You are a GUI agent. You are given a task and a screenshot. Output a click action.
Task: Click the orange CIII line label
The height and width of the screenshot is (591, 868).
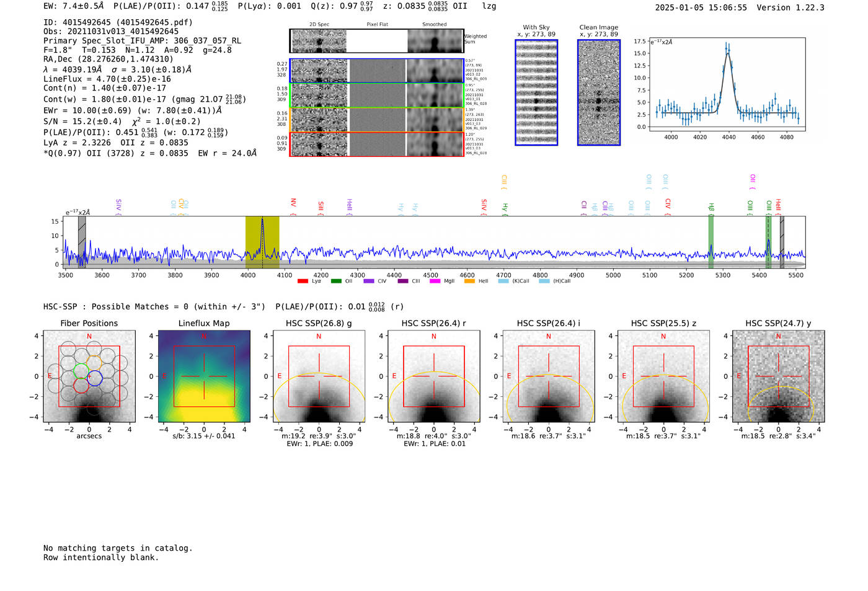[504, 181]
